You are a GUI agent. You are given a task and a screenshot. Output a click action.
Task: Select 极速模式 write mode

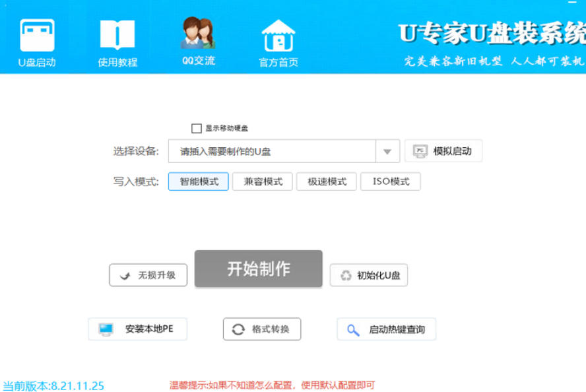pos(327,181)
